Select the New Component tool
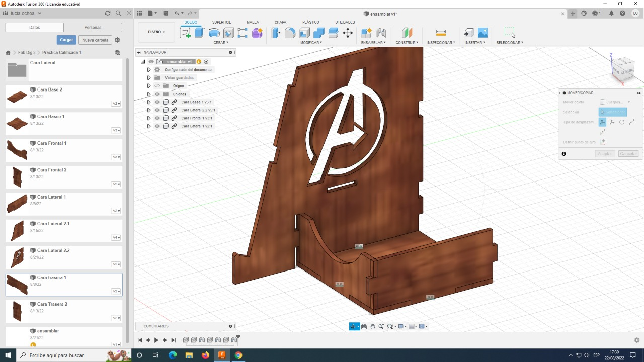This screenshot has height=362, width=644. click(366, 33)
